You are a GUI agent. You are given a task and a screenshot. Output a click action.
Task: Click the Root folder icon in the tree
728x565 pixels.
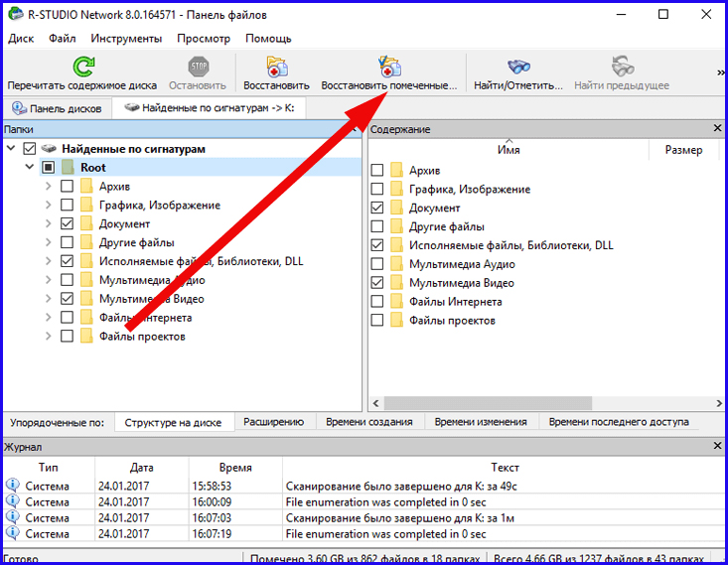(68, 167)
